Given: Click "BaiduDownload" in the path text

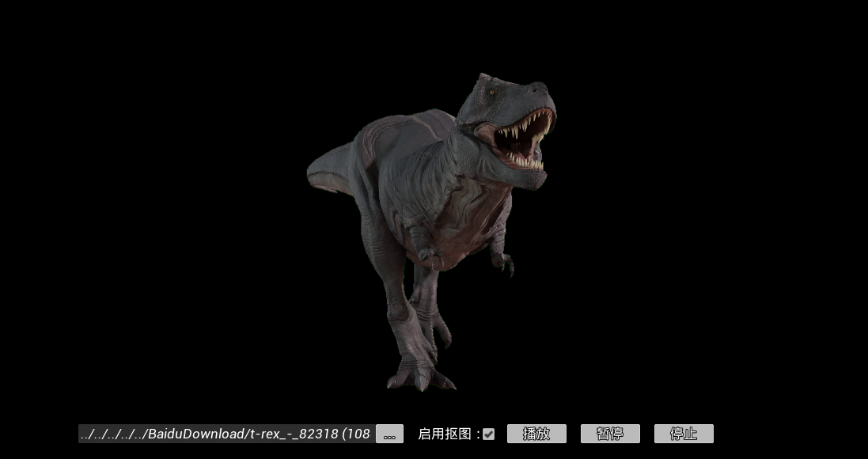Looking at the screenshot, I should 196,434.
